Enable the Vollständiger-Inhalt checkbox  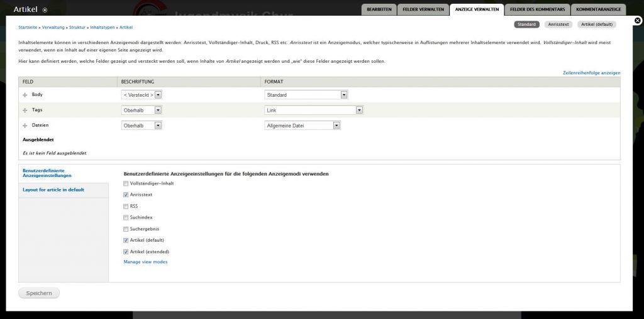(x=126, y=183)
